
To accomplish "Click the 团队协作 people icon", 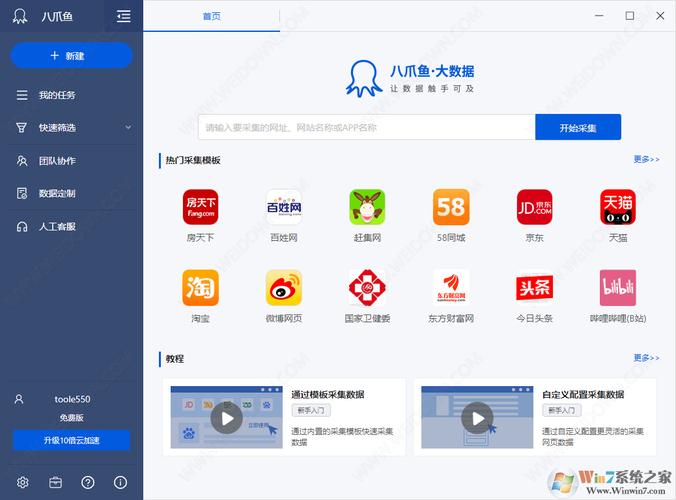I will [22, 161].
